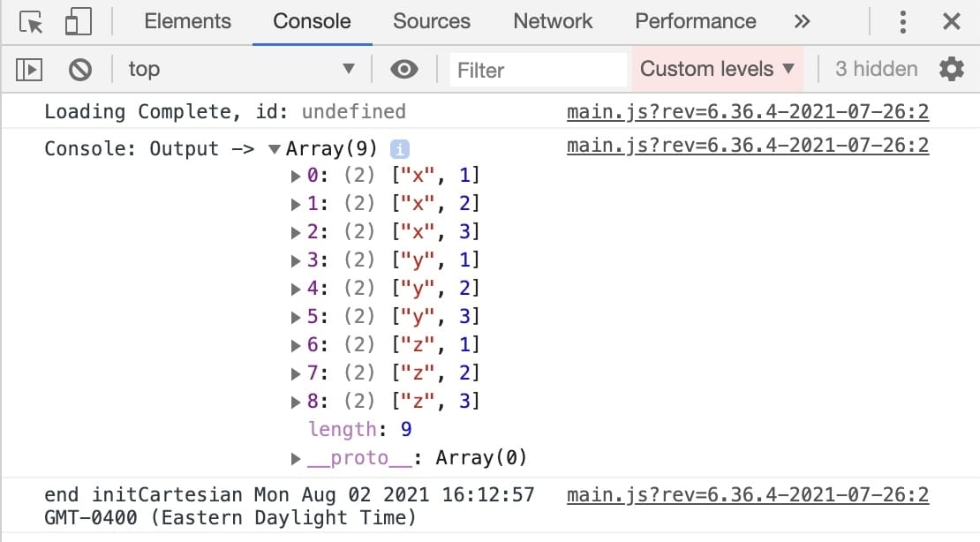
Task: Open the top context dropdown
Action: point(242,70)
